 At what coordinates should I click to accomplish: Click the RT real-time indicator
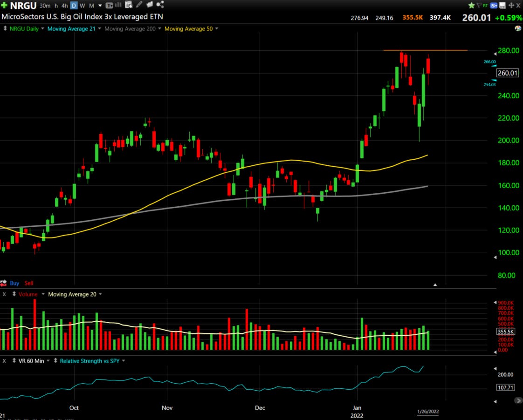click(x=485, y=6)
